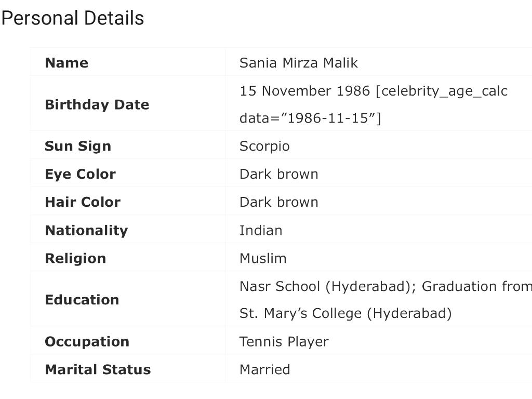
Task: Click the Name row label
Action: pos(66,63)
